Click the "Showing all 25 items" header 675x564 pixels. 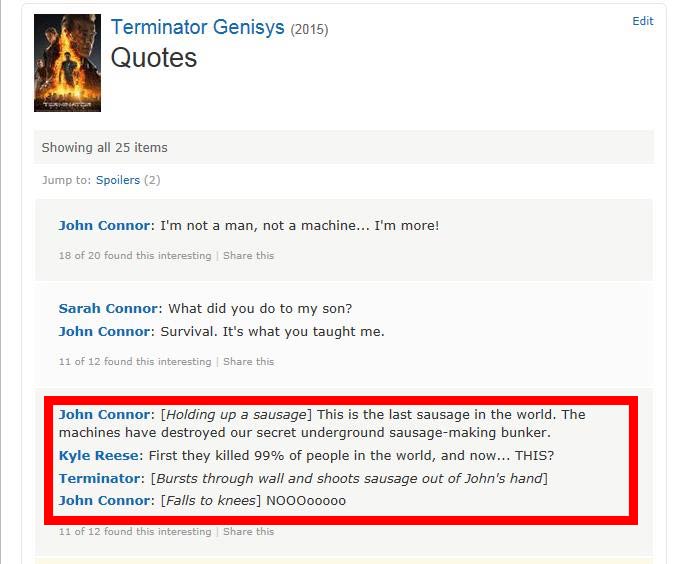104,147
